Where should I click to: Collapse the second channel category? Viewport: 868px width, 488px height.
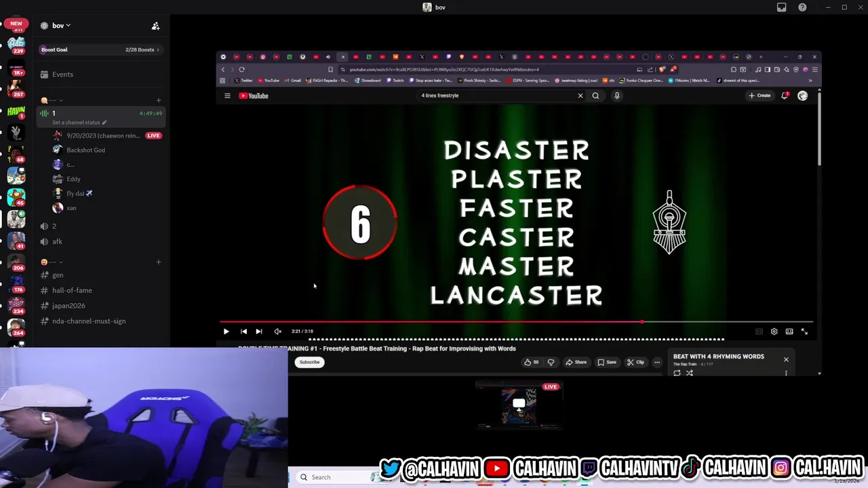click(52, 262)
